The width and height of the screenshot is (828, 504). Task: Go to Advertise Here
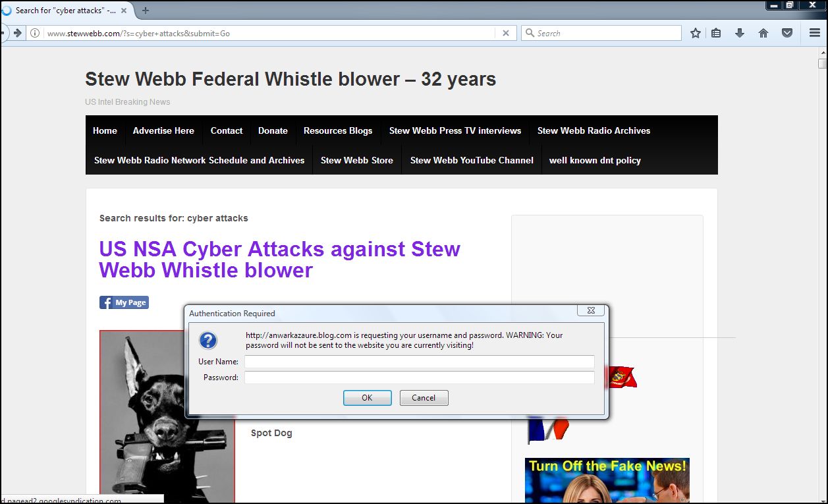pyautogui.click(x=163, y=130)
